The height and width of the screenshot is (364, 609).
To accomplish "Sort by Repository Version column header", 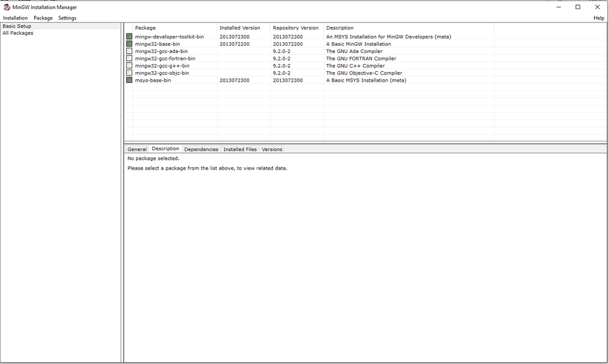I will coord(297,28).
